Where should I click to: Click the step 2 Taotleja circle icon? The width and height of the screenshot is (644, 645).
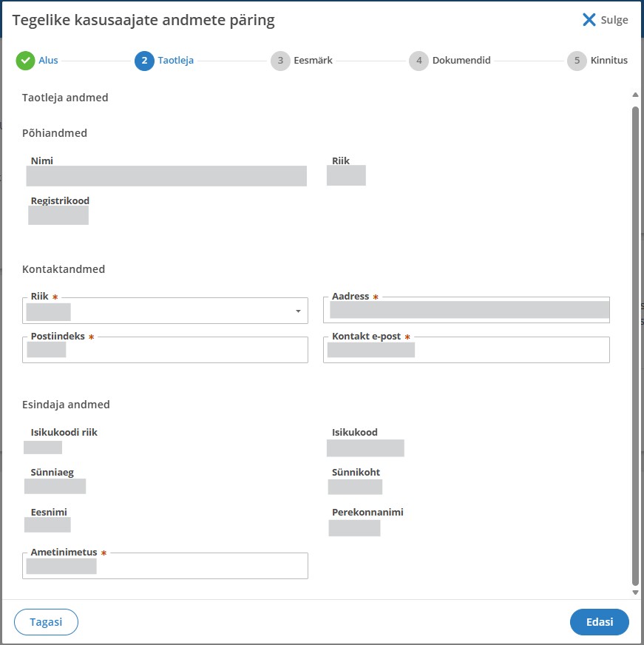[x=144, y=61]
